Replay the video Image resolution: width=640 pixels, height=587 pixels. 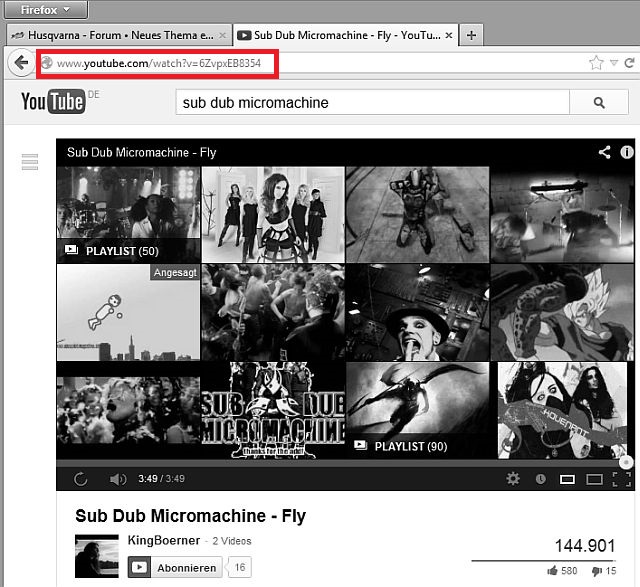80,478
